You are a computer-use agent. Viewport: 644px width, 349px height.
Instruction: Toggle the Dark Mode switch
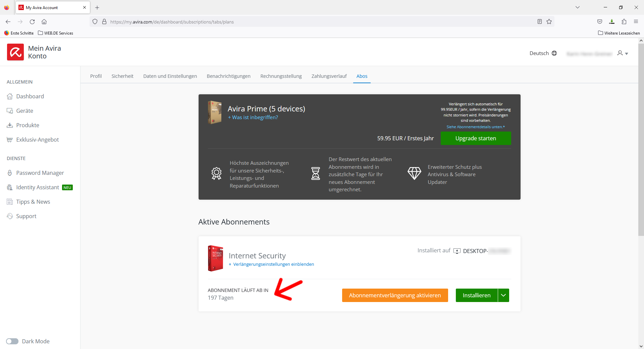pyautogui.click(x=12, y=341)
